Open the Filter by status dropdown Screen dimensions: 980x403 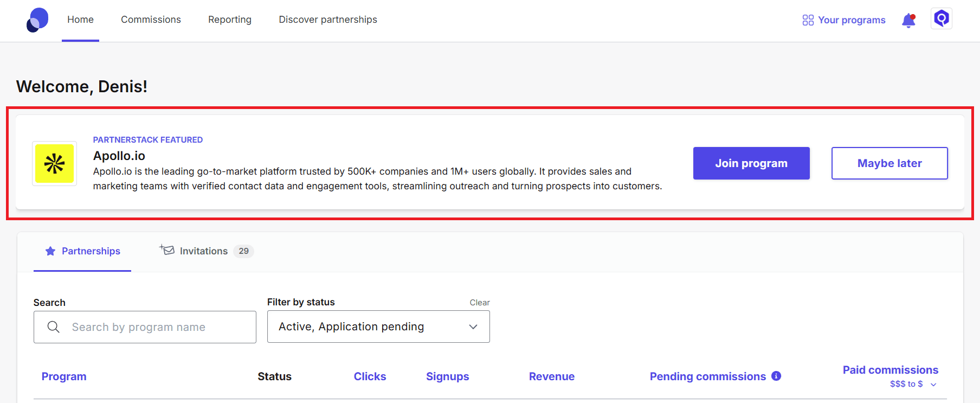coord(378,327)
